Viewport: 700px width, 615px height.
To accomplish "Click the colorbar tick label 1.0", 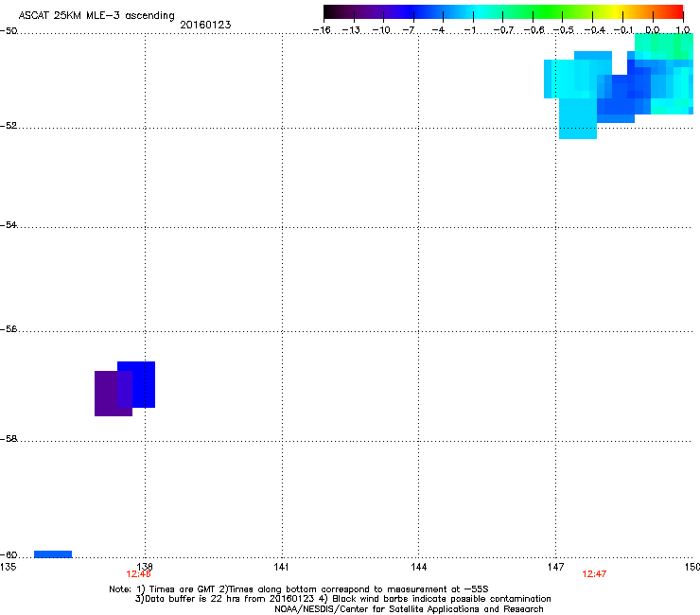I will [x=683, y=30].
